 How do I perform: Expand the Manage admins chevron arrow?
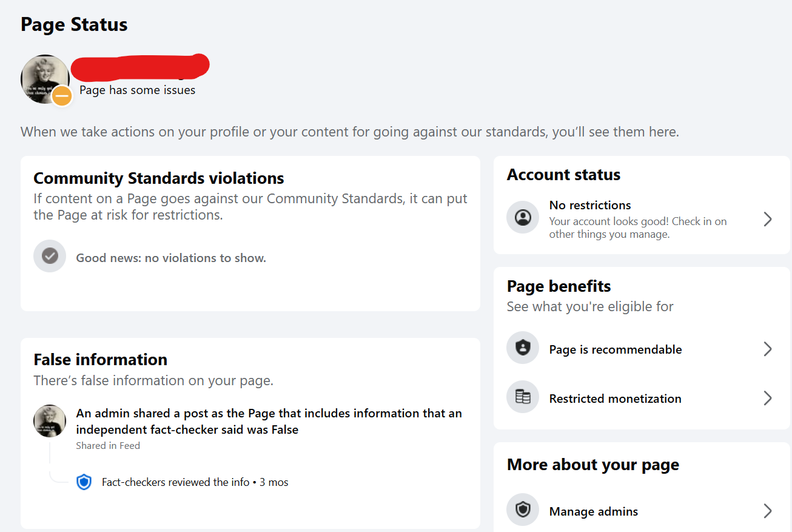pos(768,511)
